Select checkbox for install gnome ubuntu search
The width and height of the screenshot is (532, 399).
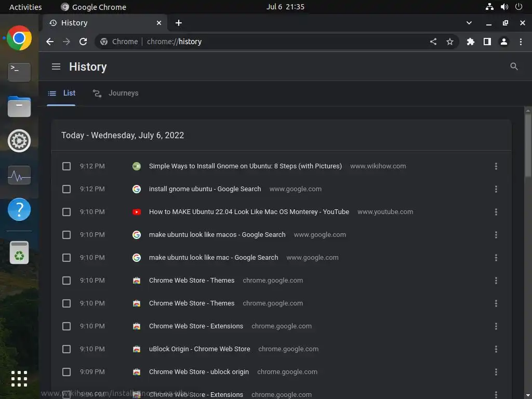point(66,189)
